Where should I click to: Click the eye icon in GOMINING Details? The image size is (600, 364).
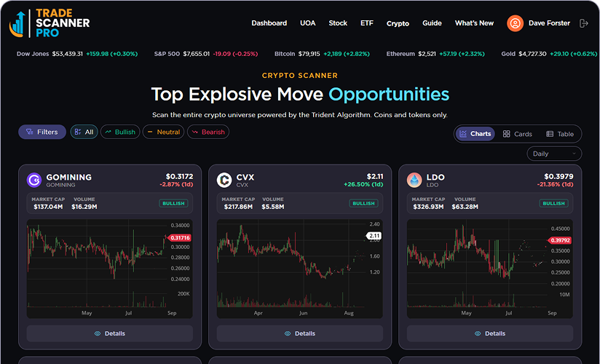tap(98, 333)
